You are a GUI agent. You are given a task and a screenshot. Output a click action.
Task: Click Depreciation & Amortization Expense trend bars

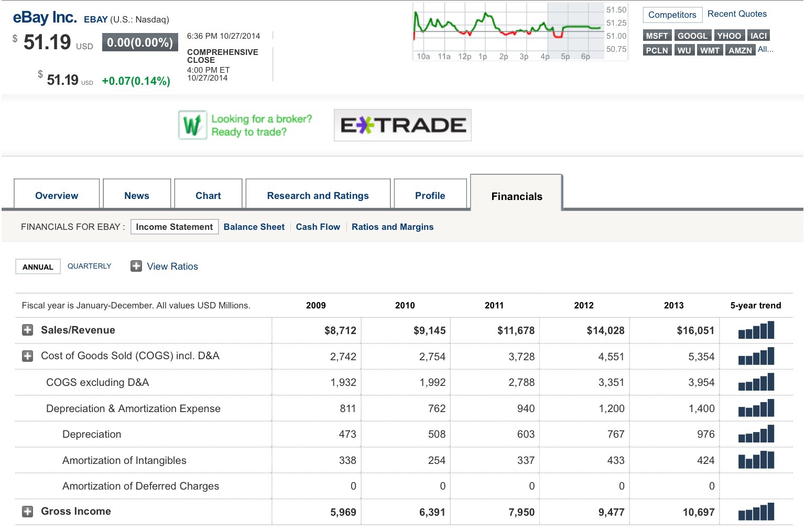756,408
